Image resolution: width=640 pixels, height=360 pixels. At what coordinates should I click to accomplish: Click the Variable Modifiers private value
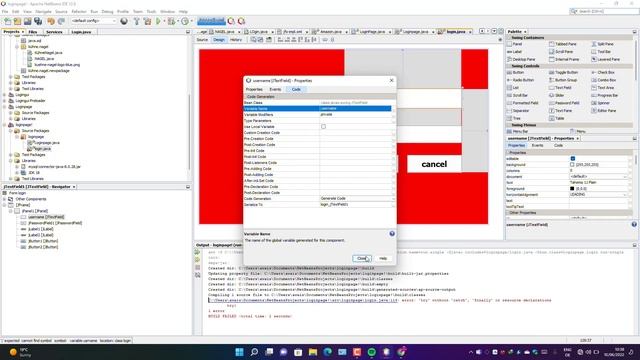click(355, 115)
